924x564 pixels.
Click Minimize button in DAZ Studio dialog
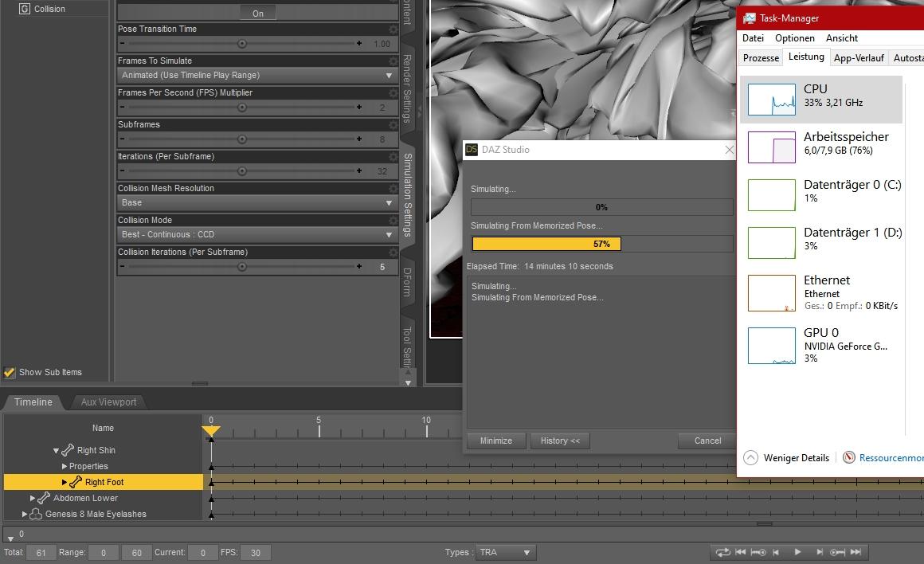point(496,441)
